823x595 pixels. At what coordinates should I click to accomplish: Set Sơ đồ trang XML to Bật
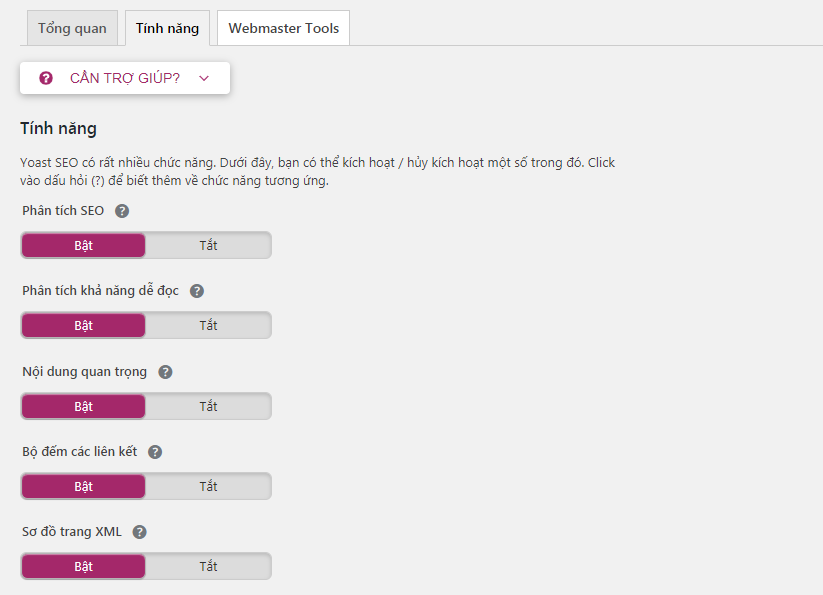coord(83,566)
